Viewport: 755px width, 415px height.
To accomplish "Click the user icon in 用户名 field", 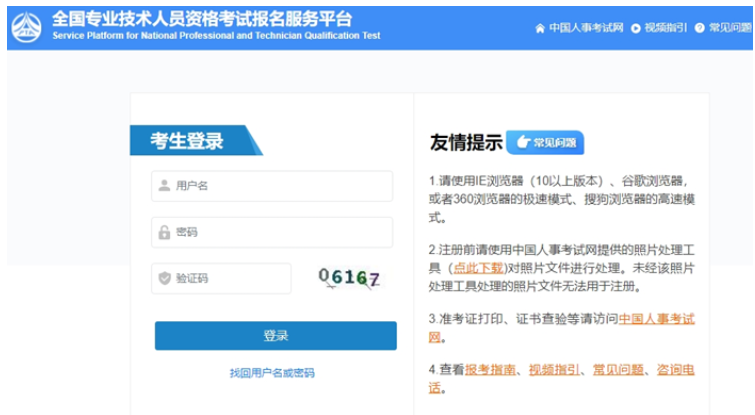I will point(164,185).
